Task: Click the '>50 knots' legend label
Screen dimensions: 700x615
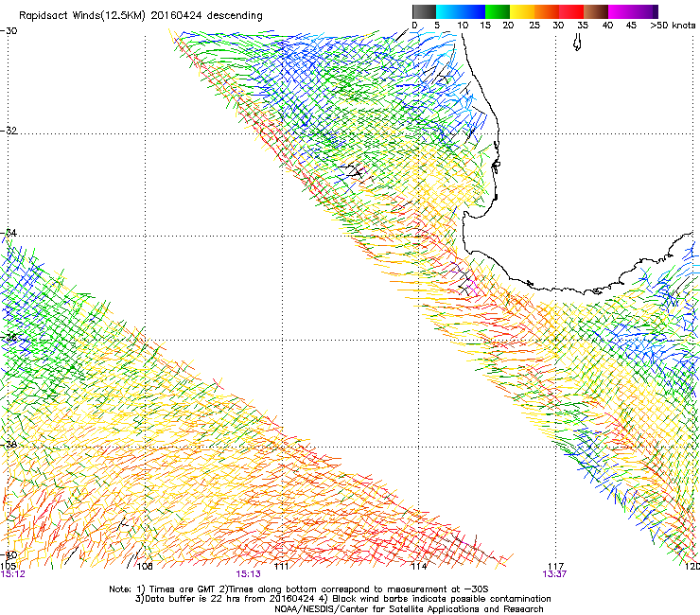Action: [x=673, y=26]
